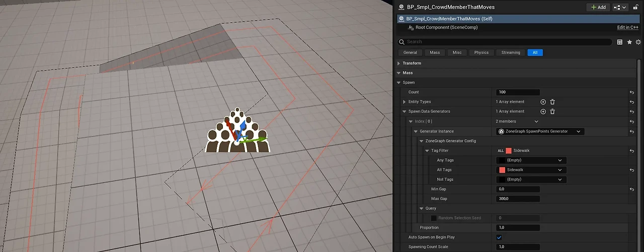Reset Generator Instance to default
The width and height of the screenshot is (644, 252).
tap(632, 131)
